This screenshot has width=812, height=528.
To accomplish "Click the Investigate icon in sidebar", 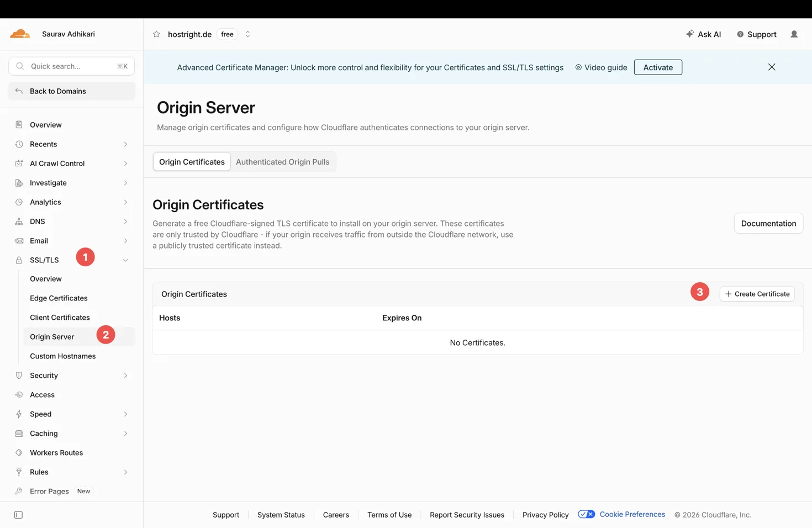I will (x=19, y=183).
